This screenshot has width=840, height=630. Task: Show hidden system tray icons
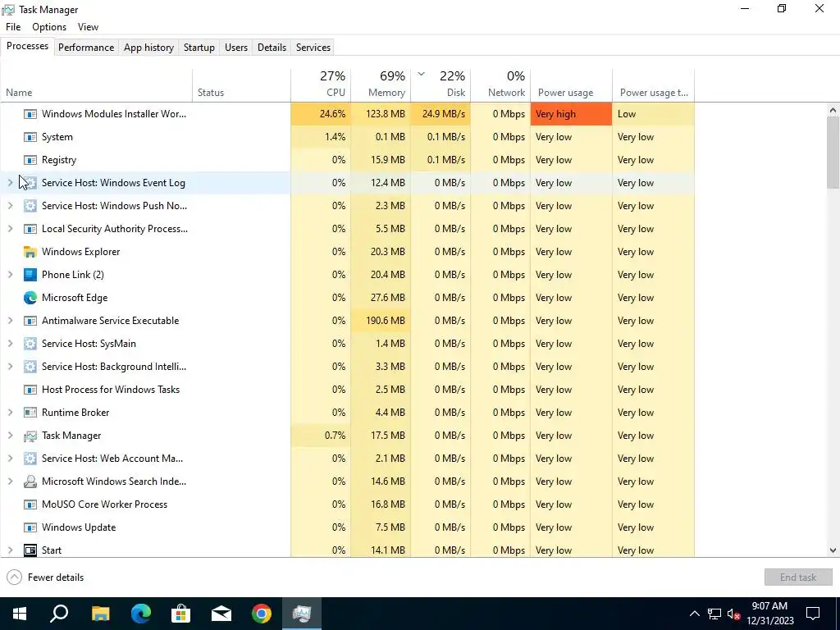(x=694, y=614)
